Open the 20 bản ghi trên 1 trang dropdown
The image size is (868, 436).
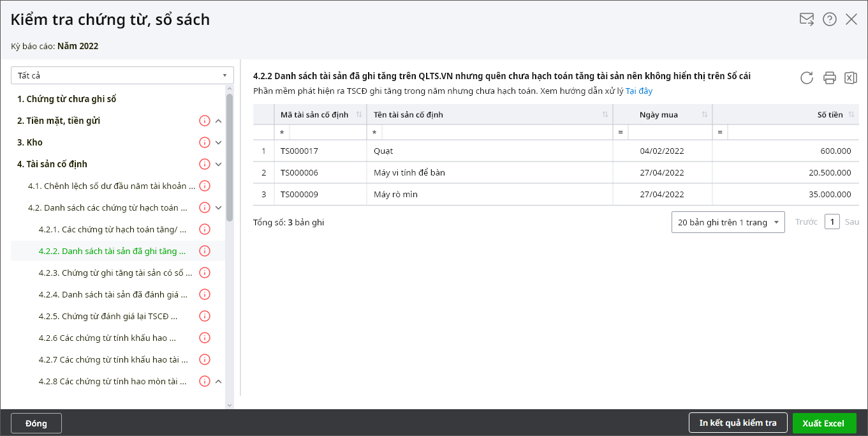(x=728, y=222)
